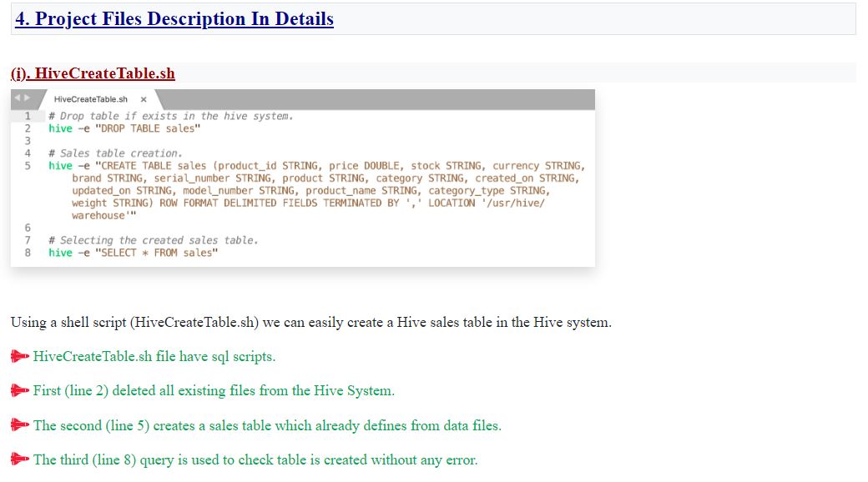Close the HiveCreateTable.sh editor tab
The height and width of the screenshot is (482, 868).
[x=144, y=100]
